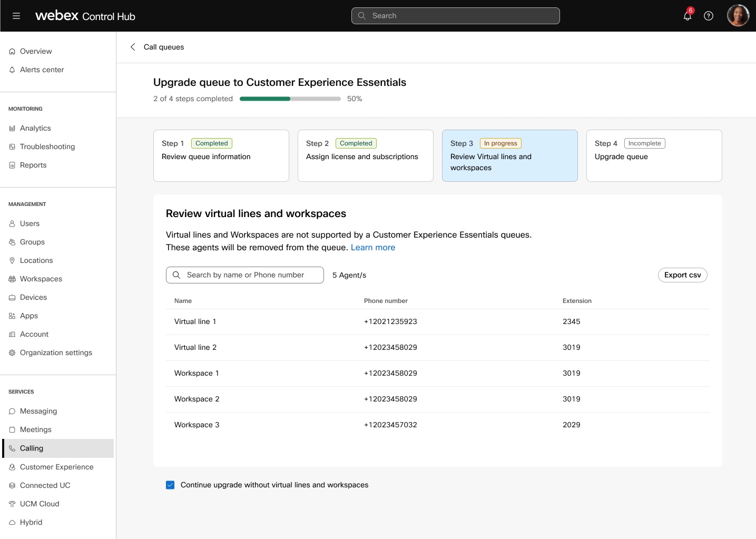The height and width of the screenshot is (539, 756).
Task: Click the Connected UC icon
Action: [12, 486]
